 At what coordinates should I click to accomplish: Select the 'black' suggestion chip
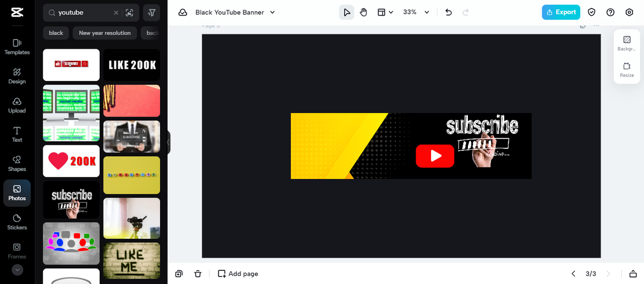click(56, 33)
